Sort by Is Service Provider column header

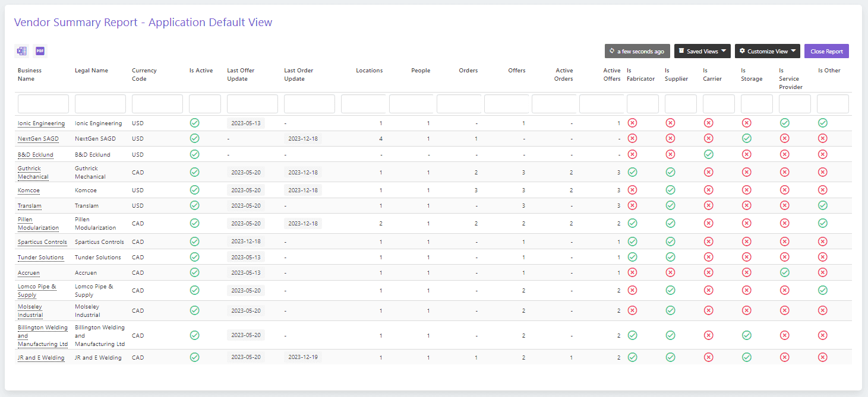tap(791, 79)
